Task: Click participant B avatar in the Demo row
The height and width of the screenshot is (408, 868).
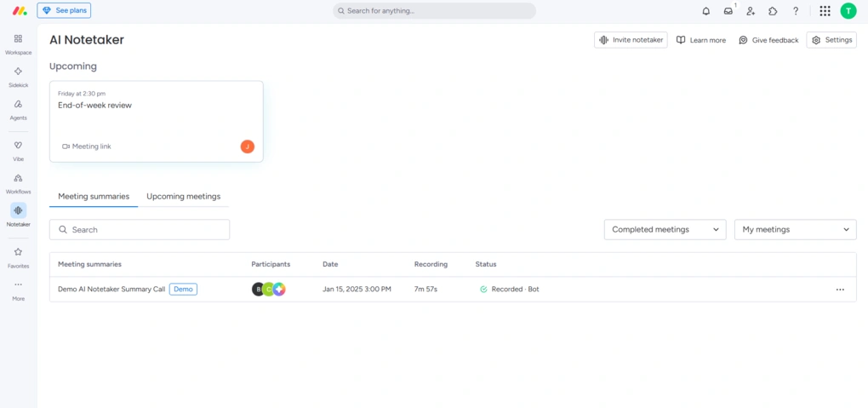Action: [258, 290]
